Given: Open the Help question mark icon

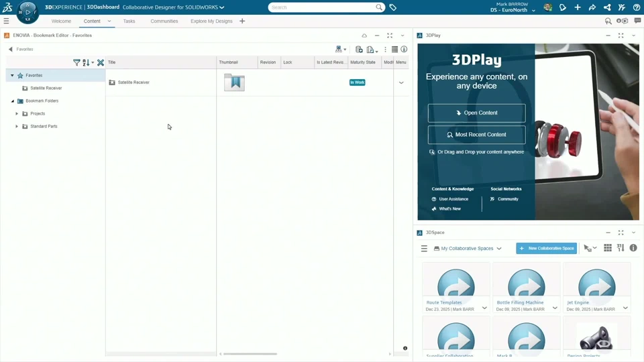Looking at the screenshot, I should [637, 7].
